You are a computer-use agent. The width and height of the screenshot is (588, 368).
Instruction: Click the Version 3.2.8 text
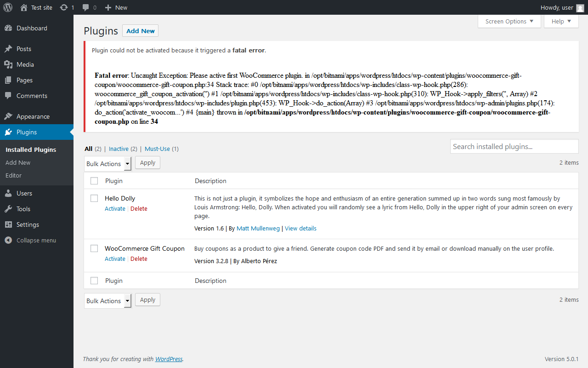(x=211, y=261)
